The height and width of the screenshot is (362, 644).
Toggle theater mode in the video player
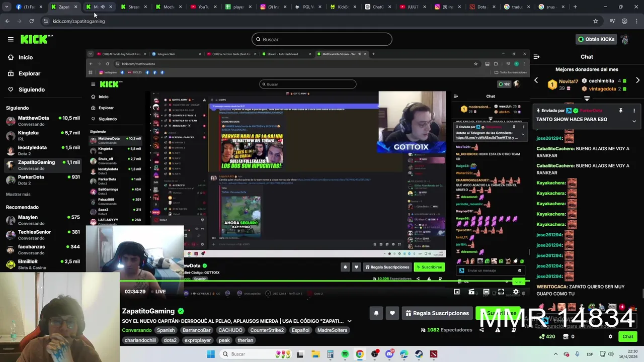click(486, 292)
